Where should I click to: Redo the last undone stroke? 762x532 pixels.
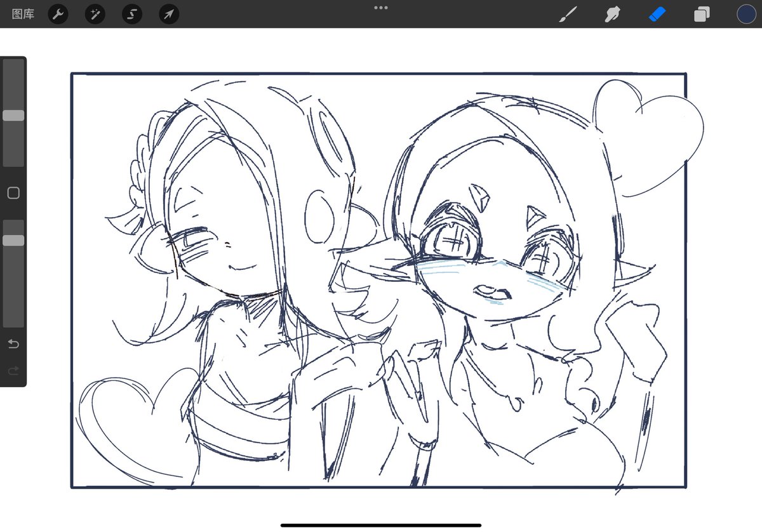(13, 370)
